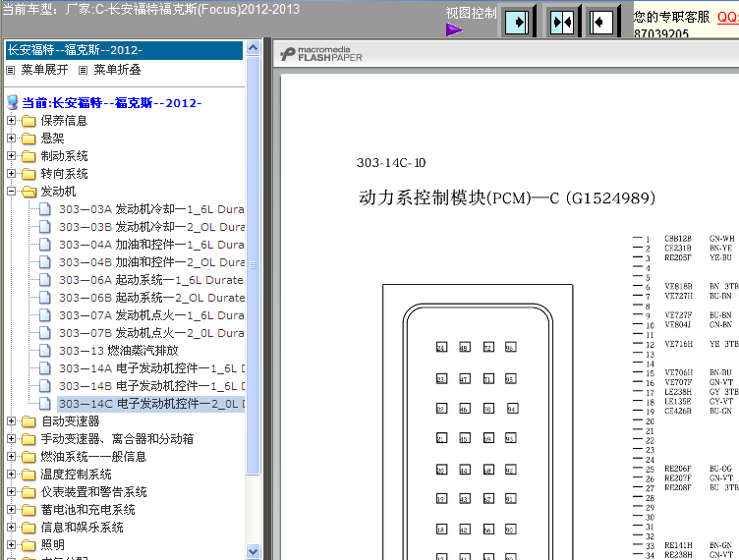Viewport: 739px width, 560px height.
Task: Click the document icon for 303—07B 发动机点火
Action: click(45, 333)
